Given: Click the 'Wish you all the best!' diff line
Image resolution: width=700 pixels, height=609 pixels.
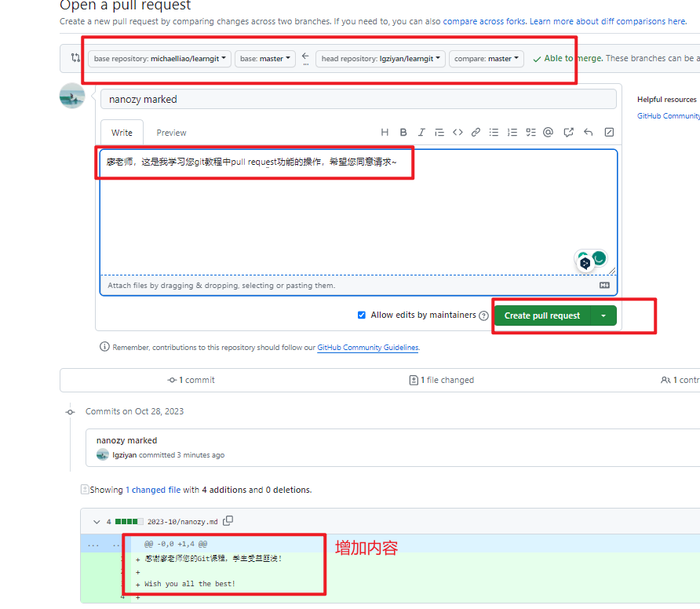Looking at the screenshot, I should pos(189,584).
